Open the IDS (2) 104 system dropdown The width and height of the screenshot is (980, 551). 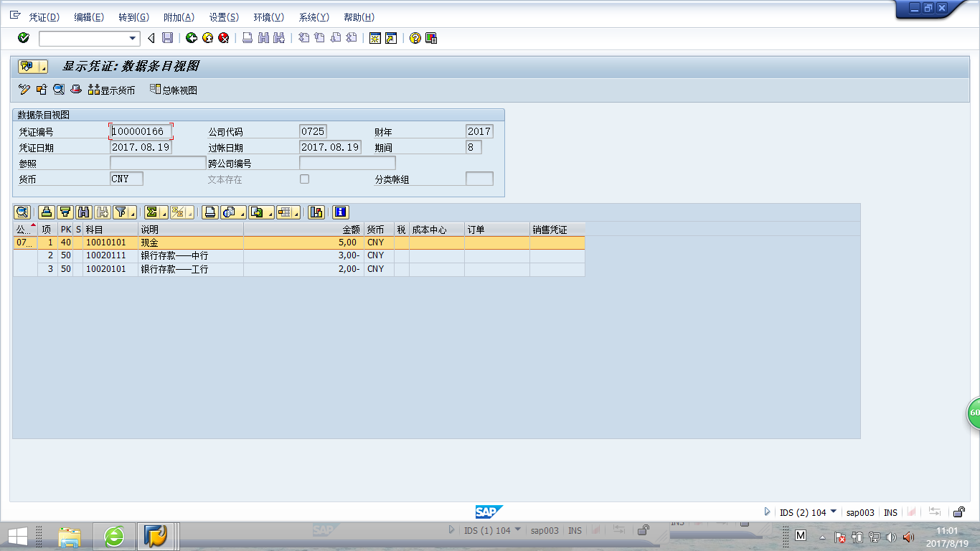tap(833, 512)
